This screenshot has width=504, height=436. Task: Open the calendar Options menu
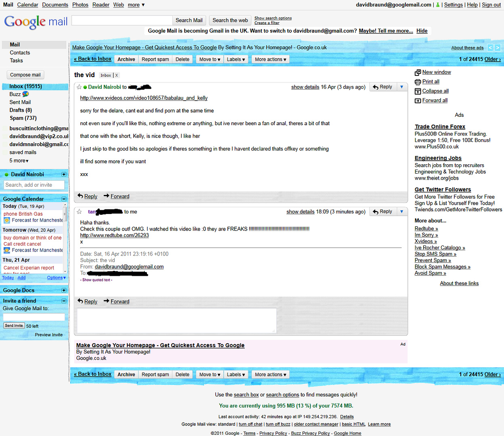[x=56, y=278]
